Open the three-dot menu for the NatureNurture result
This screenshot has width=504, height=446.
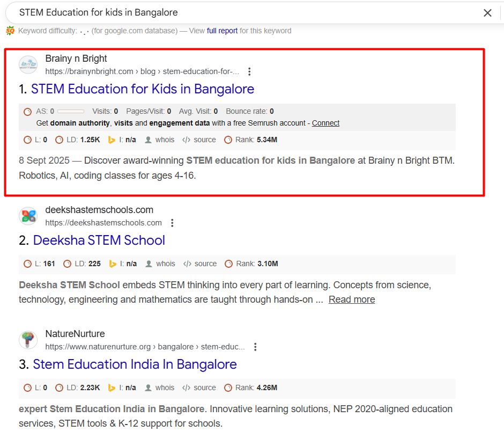[x=255, y=347]
